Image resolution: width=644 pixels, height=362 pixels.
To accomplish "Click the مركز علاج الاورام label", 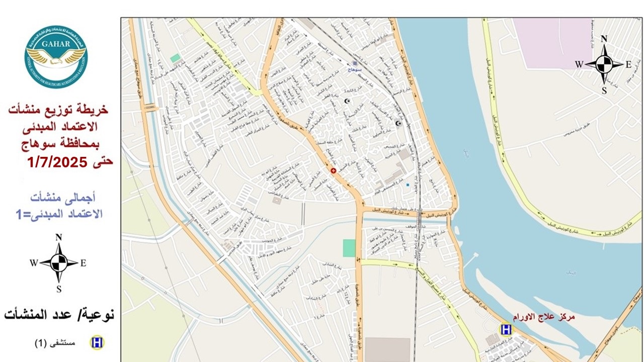I will 544,317.
